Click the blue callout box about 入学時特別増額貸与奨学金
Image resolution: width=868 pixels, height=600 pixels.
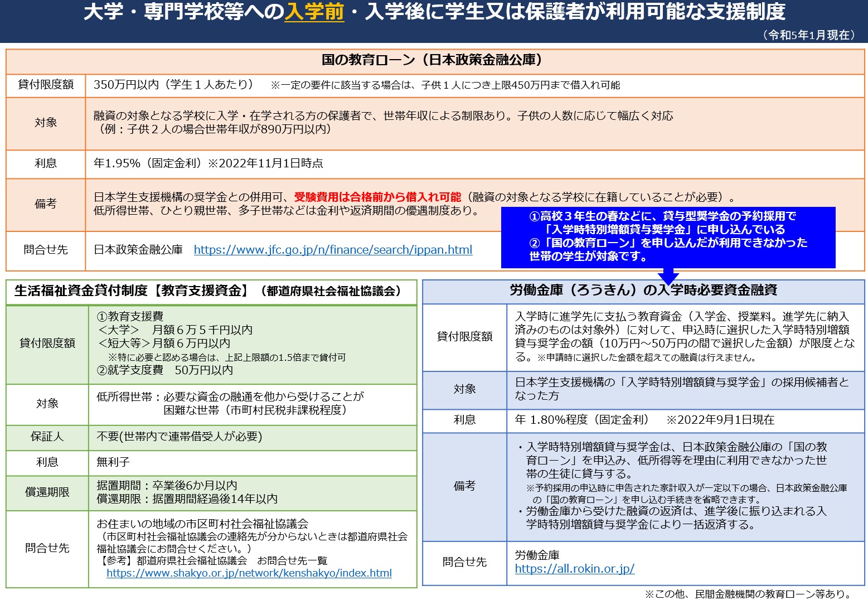pos(667,236)
